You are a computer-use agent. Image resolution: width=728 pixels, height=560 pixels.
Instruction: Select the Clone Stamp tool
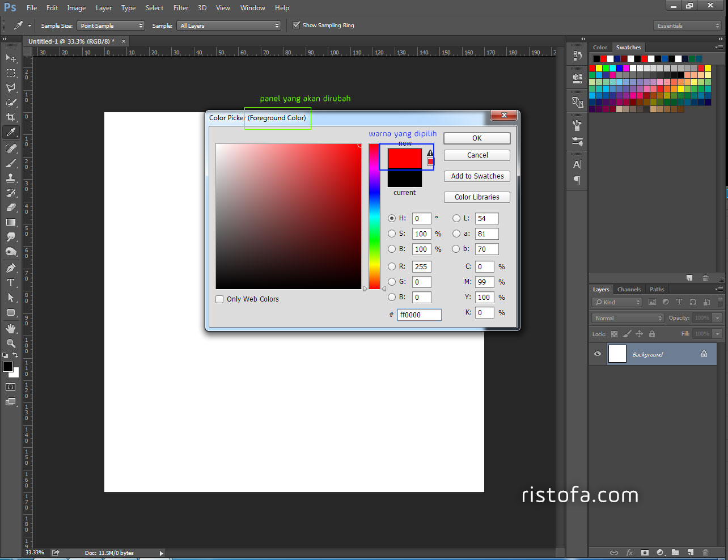(x=11, y=178)
